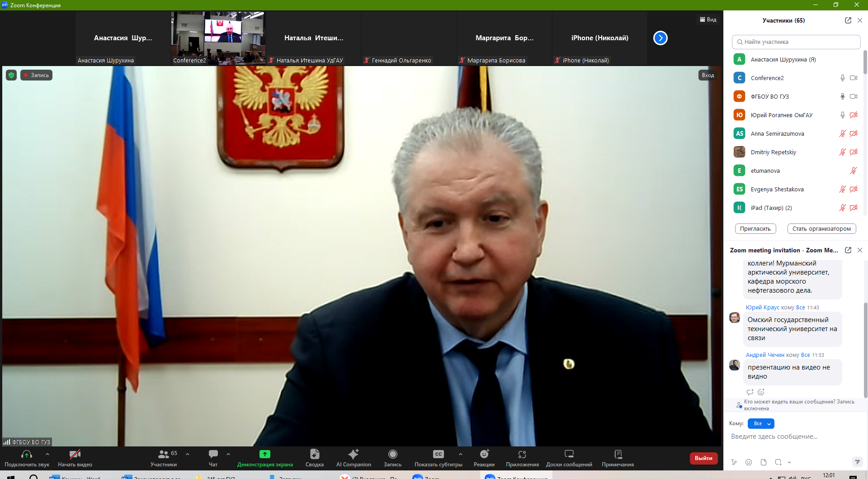This screenshot has width=868, height=479.
Task: Expand the chevron next to Чат
Action: 228,454
